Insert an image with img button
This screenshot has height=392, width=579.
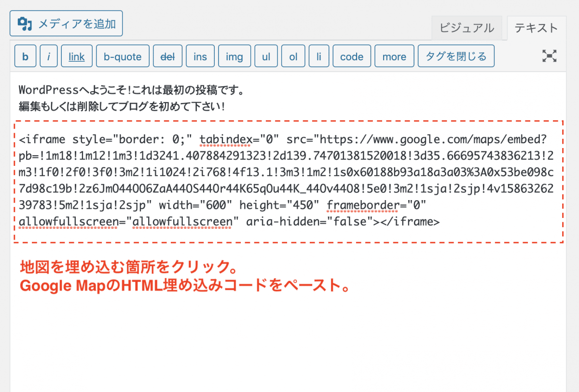[x=234, y=56]
